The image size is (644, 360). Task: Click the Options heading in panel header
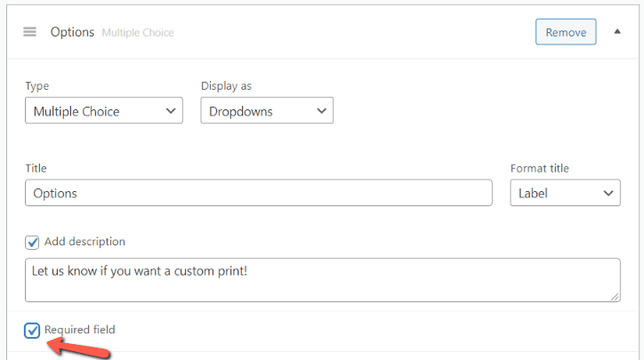pos(72,32)
